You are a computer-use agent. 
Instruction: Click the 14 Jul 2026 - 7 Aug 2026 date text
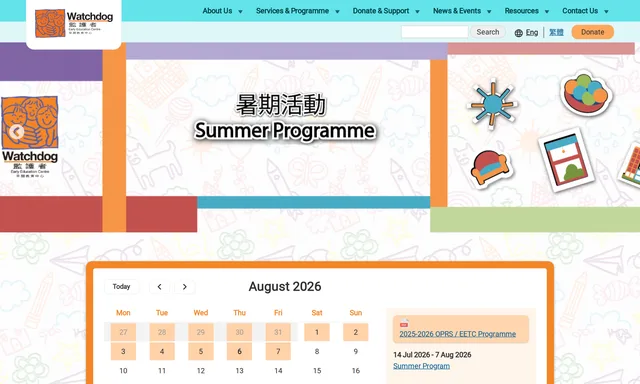point(432,355)
